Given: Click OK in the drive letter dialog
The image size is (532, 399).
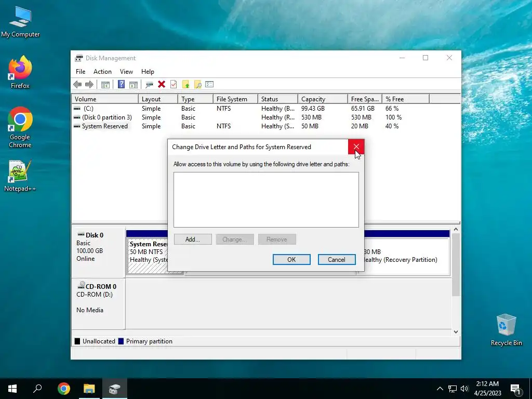Looking at the screenshot, I should [291, 260].
